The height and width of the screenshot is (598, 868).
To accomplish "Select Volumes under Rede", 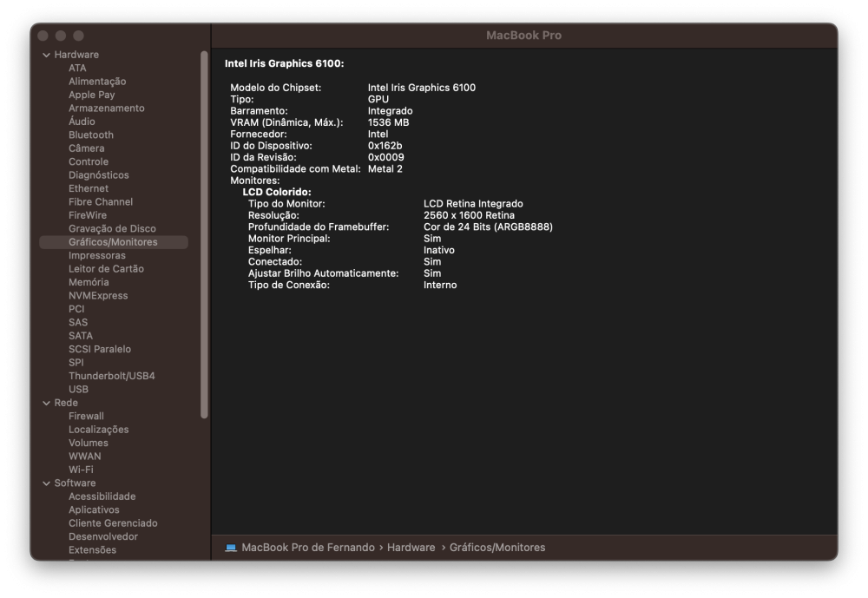I will pyautogui.click(x=89, y=443).
